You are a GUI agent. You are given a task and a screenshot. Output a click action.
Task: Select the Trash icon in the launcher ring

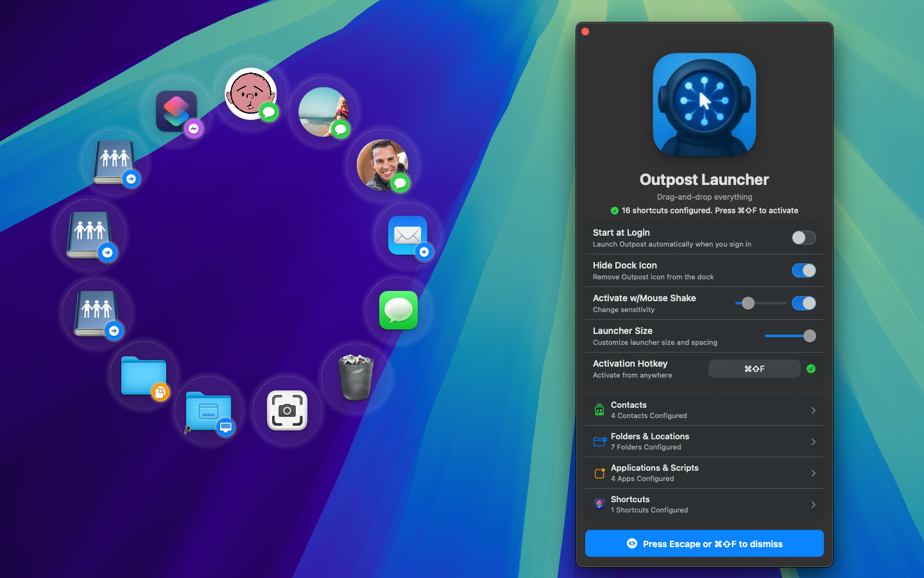tap(357, 378)
